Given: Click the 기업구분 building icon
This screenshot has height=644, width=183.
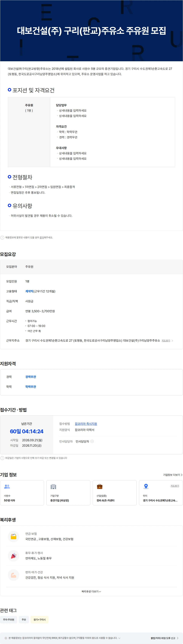Looking at the screenshot, I should click(53, 487).
